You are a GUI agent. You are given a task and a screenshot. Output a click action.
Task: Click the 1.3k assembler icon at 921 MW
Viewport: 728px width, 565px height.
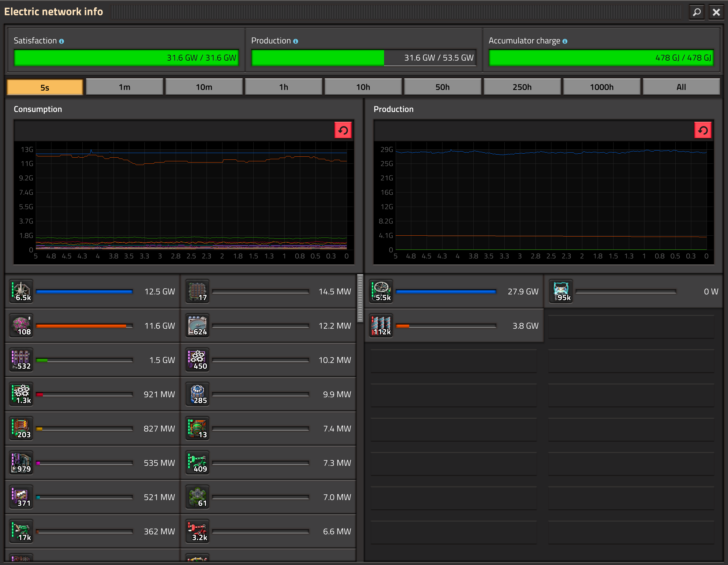pos(21,394)
